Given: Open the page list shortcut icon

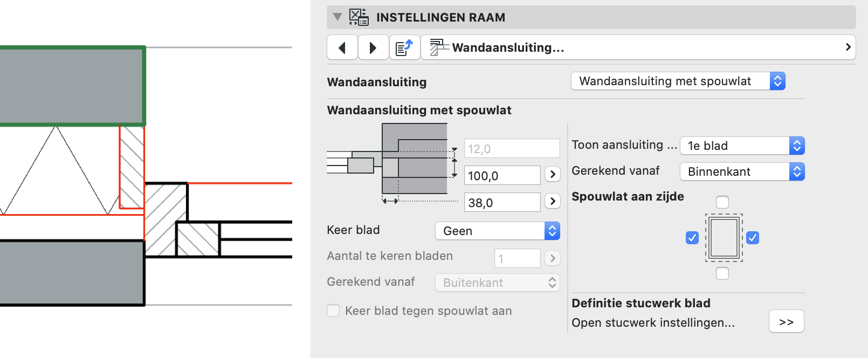Looking at the screenshot, I should [x=404, y=47].
